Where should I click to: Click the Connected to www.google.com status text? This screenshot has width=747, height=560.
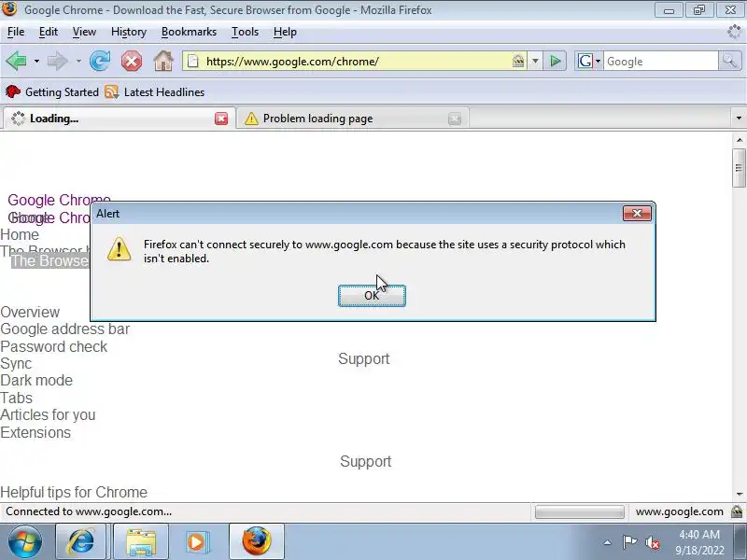coord(89,511)
